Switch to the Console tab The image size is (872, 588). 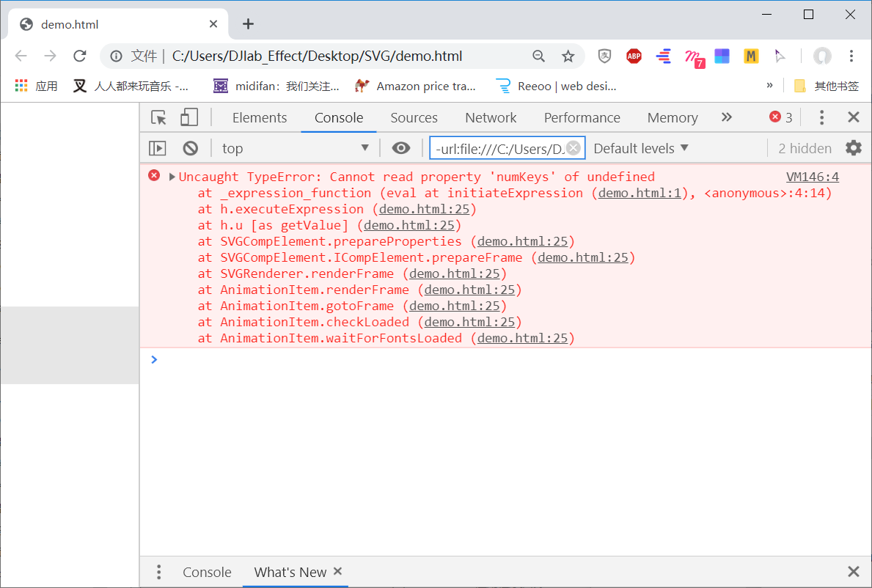point(339,117)
